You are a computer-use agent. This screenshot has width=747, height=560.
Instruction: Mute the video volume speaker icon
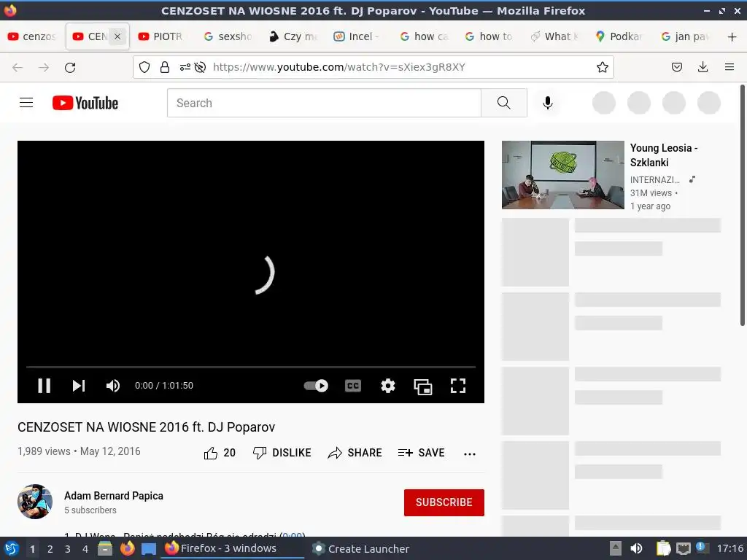[x=113, y=385]
